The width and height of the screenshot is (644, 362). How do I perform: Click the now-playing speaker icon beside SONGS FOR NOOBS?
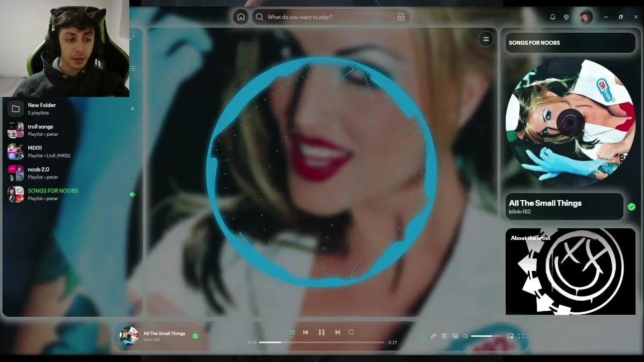pyautogui.click(x=132, y=194)
